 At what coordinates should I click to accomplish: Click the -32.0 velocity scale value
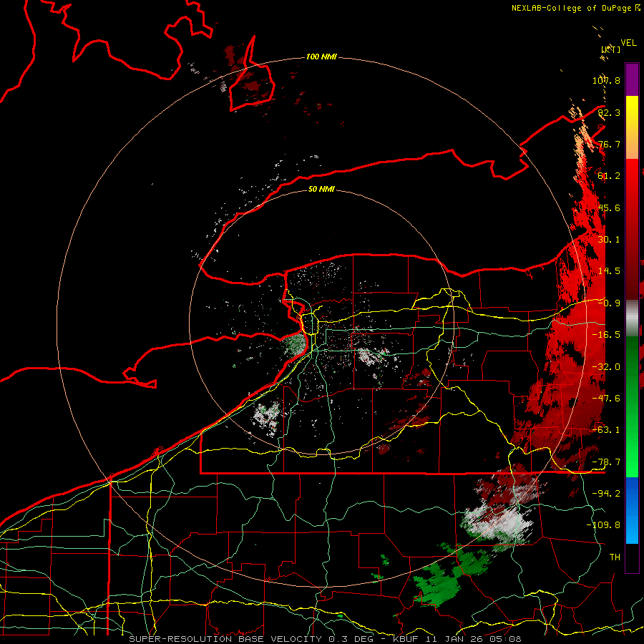click(606, 367)
